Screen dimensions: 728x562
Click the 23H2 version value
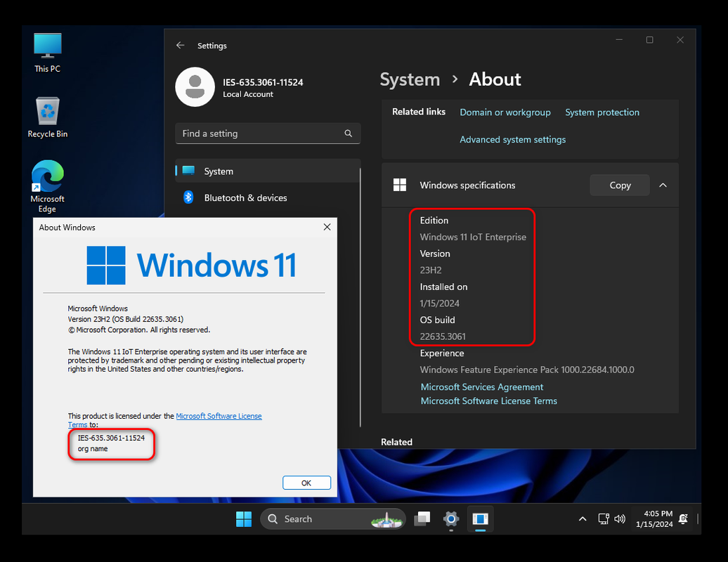431,270
